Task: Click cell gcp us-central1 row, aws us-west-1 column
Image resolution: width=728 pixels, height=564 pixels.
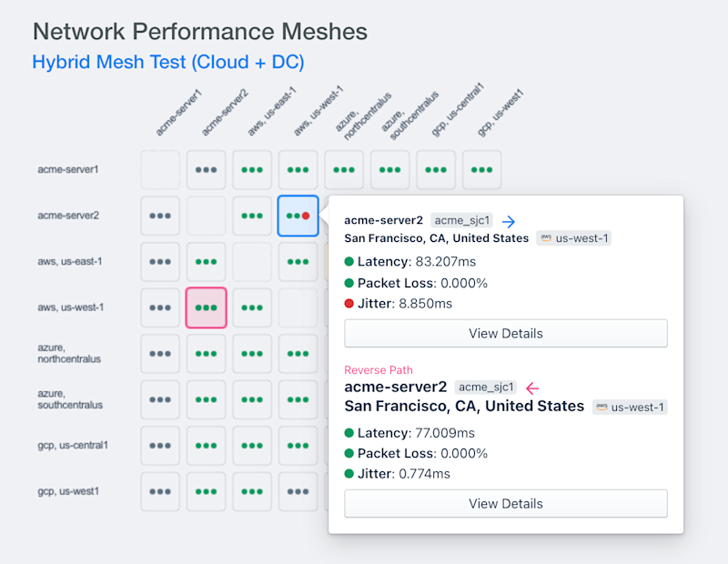Action: [298, 446]
